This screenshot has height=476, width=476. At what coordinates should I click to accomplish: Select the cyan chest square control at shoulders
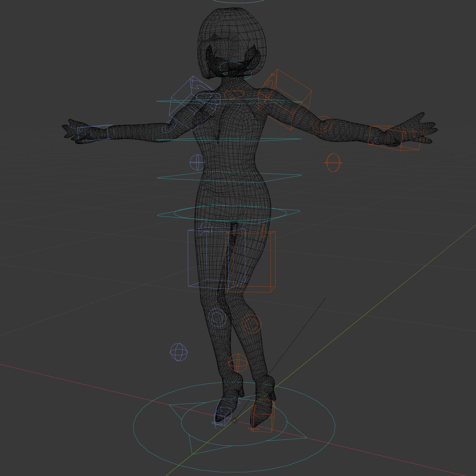229,102
